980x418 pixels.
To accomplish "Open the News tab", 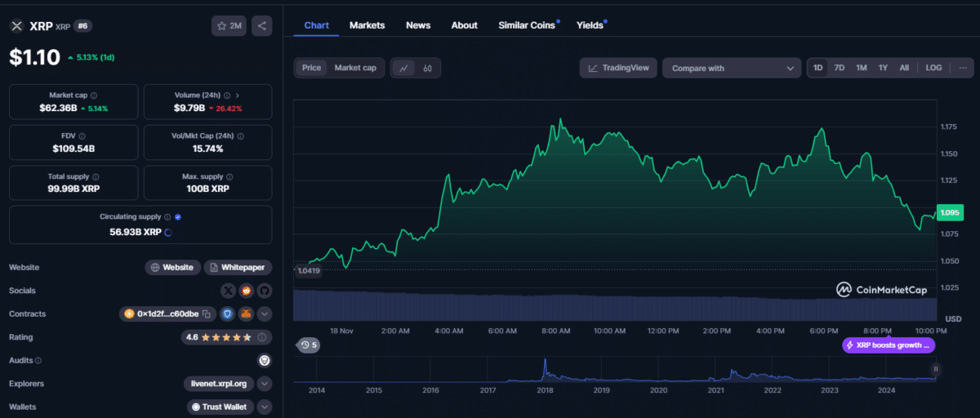I will [x=418, y=25].
